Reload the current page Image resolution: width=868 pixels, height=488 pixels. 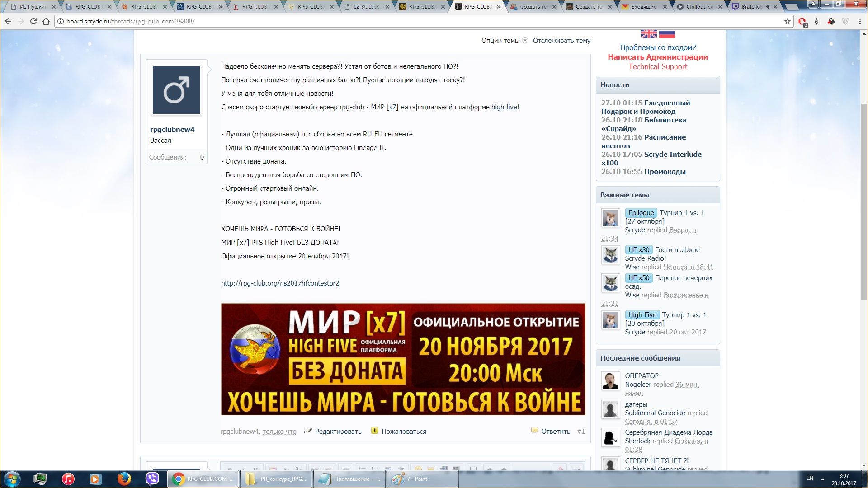pyautogui.click(x=33, y=21)
